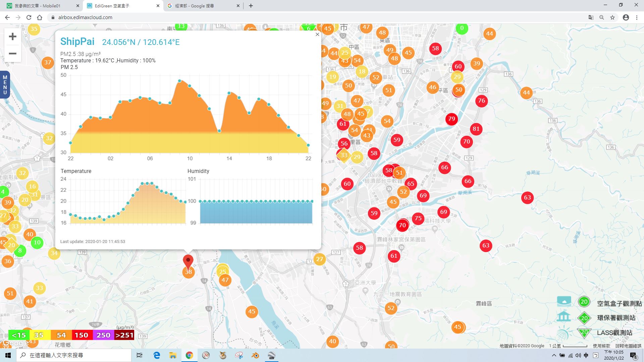Open File Explorer from taskbar
Viewport: 644px width, 362px height.
point(173,355)
